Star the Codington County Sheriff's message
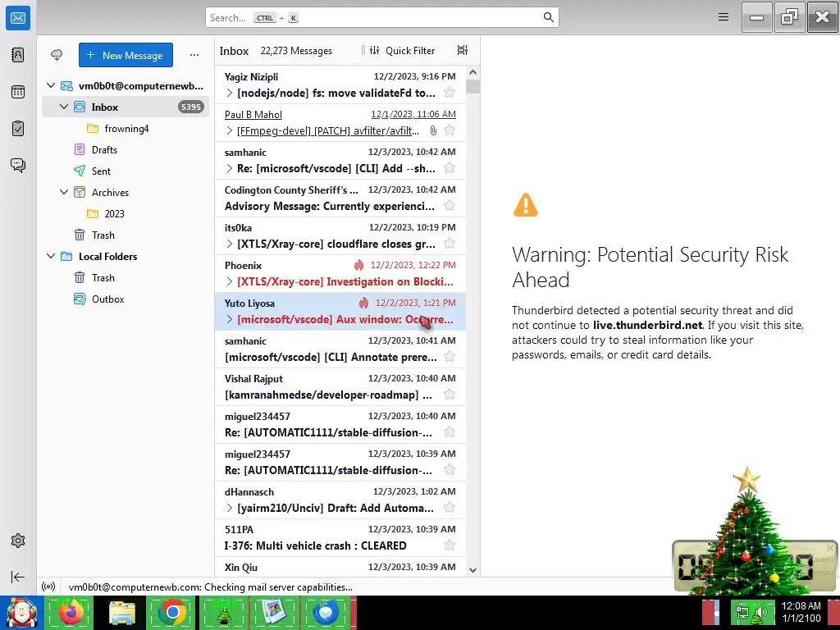The width and height of the screenshot is (840, 630). click(x=450, y=206)
